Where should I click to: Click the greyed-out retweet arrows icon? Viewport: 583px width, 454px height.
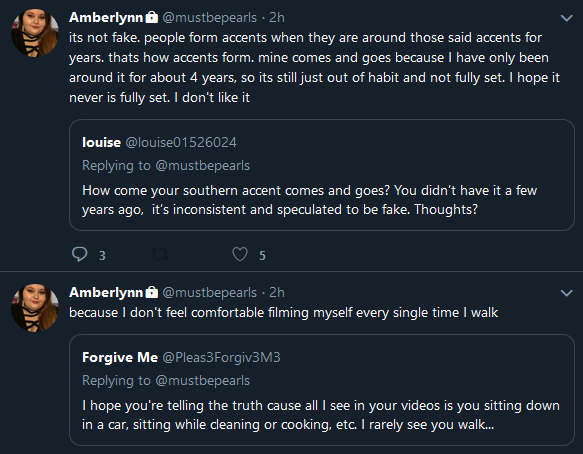point(160,255)
